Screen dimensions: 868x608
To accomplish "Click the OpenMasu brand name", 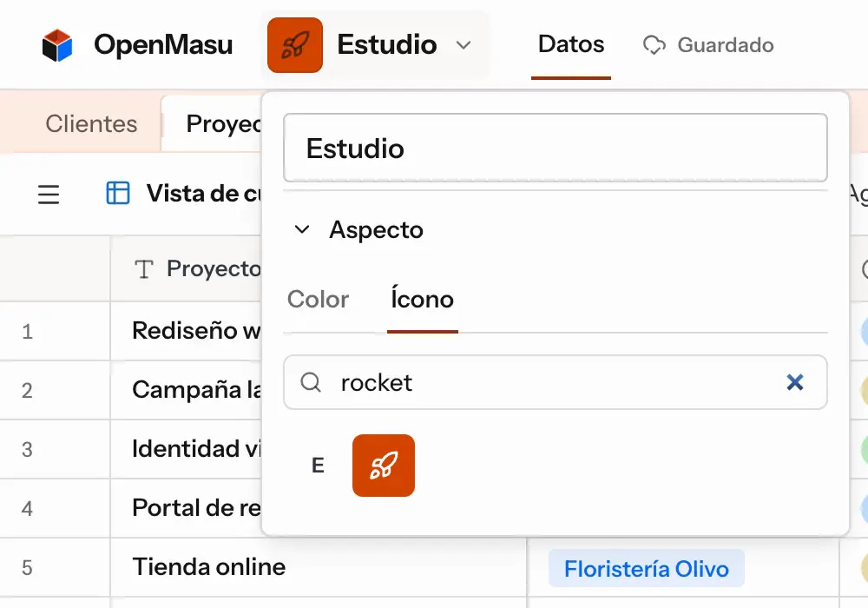I will click(163, 45).
